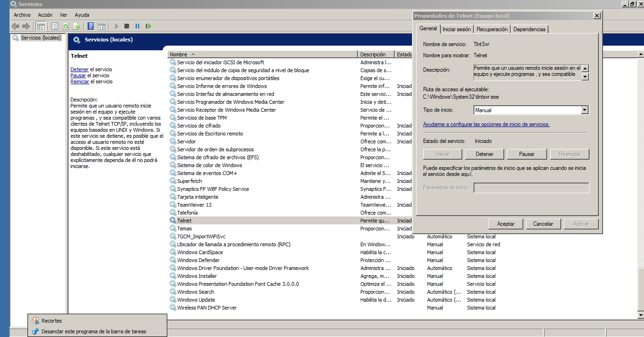Screen dimensions: 644x337
Task: Open Help with the blue question mark icon
Action: tap(91, 27)
